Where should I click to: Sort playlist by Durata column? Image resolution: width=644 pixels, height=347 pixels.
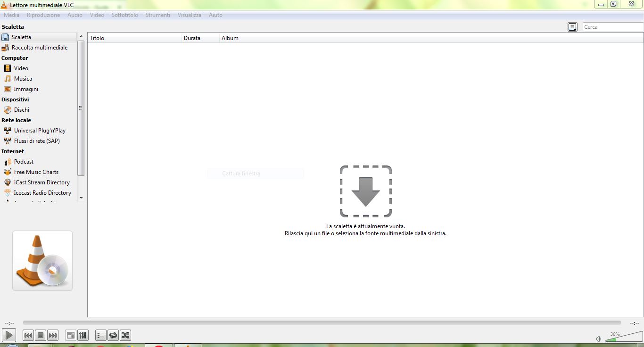click(x=201, y=38)
